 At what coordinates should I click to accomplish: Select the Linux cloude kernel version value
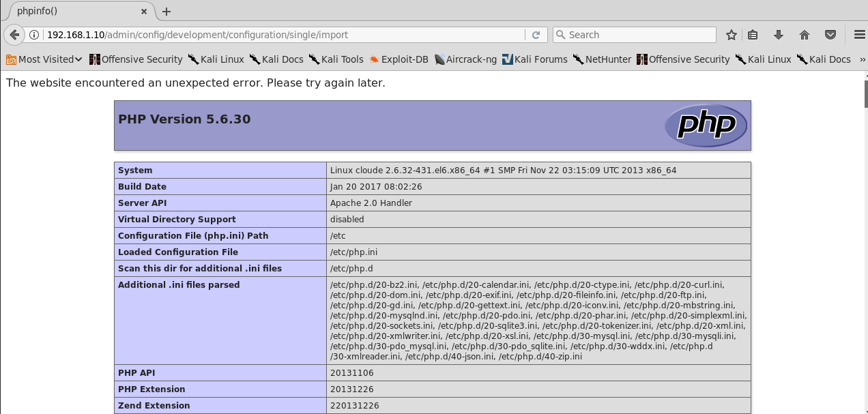point(503,171)
